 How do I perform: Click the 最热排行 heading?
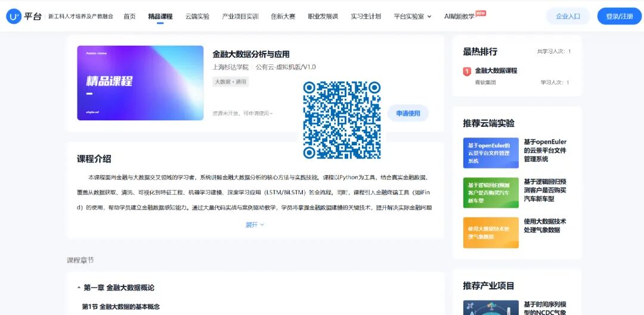(x=480, y=52)
